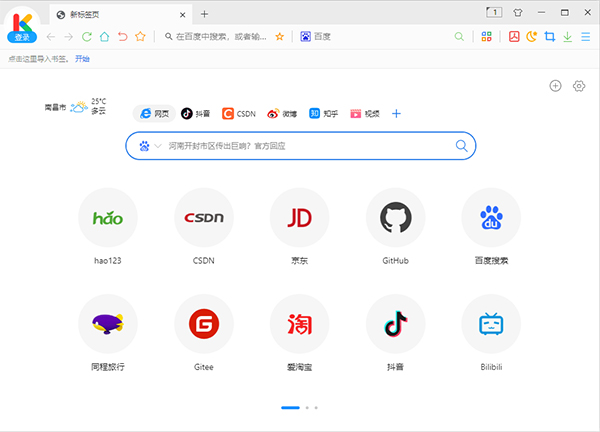Select the 抖音 search tab
The image size is (600, 432).
pos(196,114)
